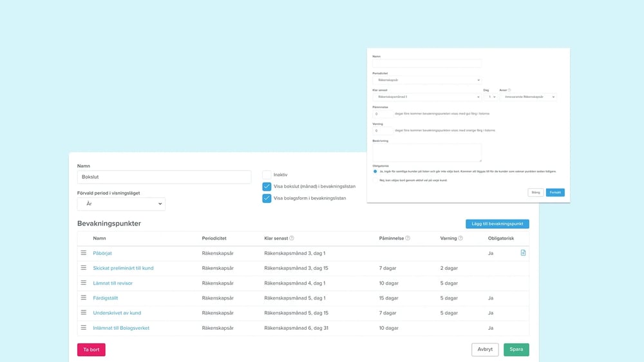
Task: Open the Inlämnat till Bolagsverket link
Action: click(x=121, y=328)
